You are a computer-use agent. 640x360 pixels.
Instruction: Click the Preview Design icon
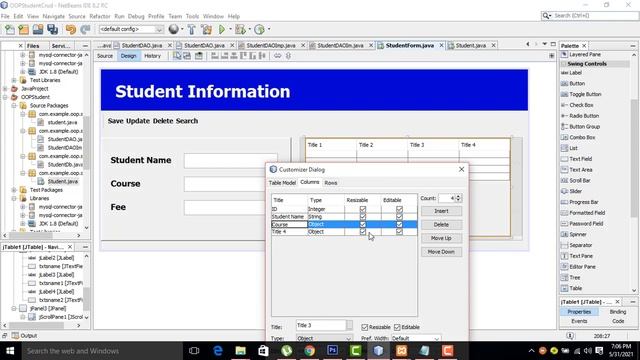pyautogui.click(x=199, y=56)
